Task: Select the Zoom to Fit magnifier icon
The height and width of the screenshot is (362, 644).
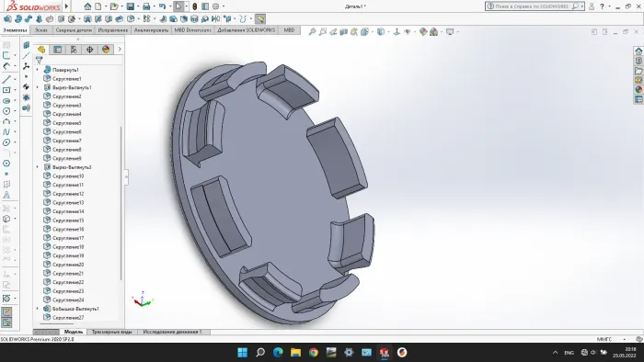Action: pos(312,31)
